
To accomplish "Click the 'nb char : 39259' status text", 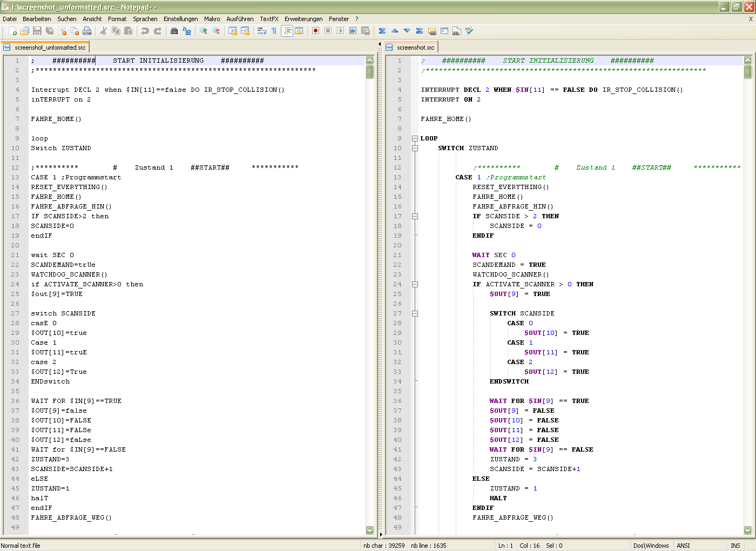I will pyautogui.click(x=384, y=546).
